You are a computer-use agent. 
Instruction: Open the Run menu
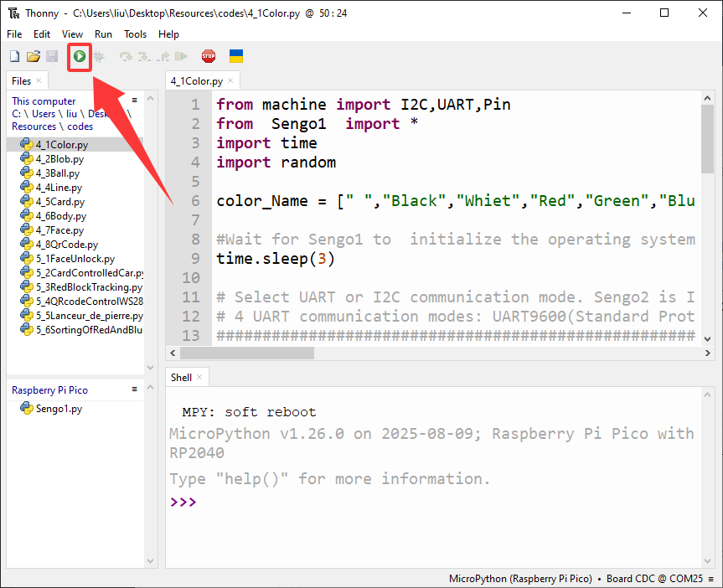coord(103,34)
